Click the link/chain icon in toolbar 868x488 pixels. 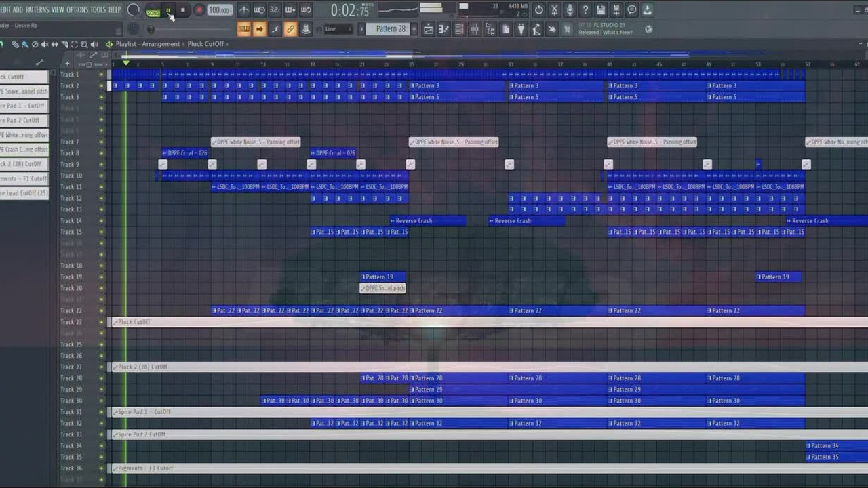(x=290, y=29)
